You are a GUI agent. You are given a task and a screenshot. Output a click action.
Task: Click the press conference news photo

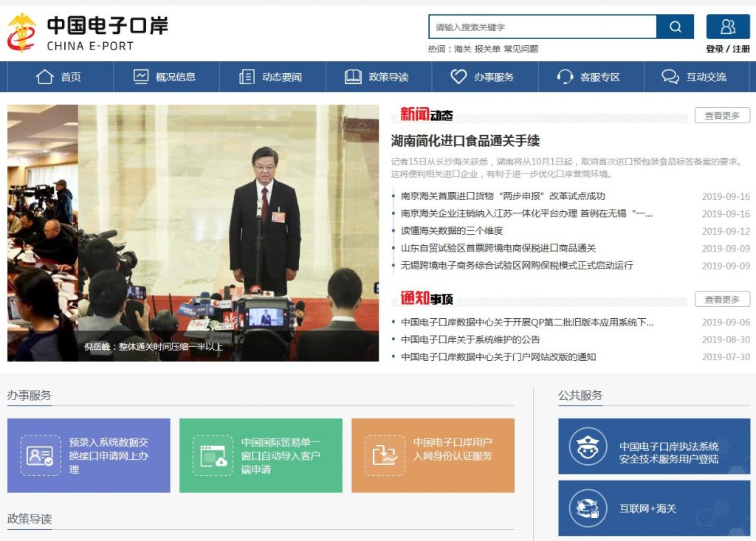[193, 232]
